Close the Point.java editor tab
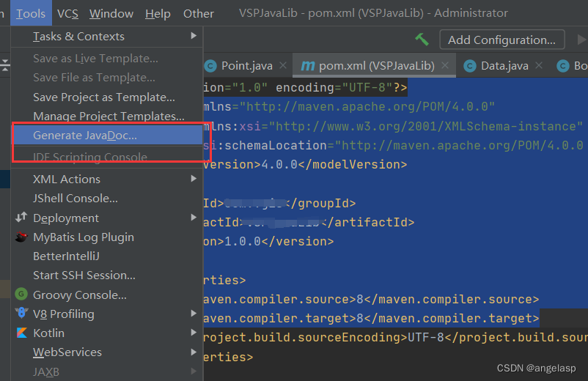The width and height of the screenshot is (588, 381). point(283,66)
